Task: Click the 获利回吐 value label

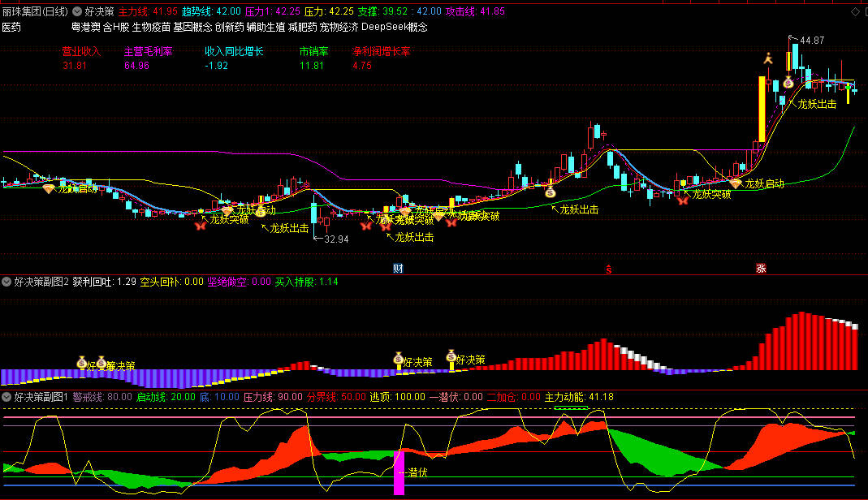Action: (104, 282)
